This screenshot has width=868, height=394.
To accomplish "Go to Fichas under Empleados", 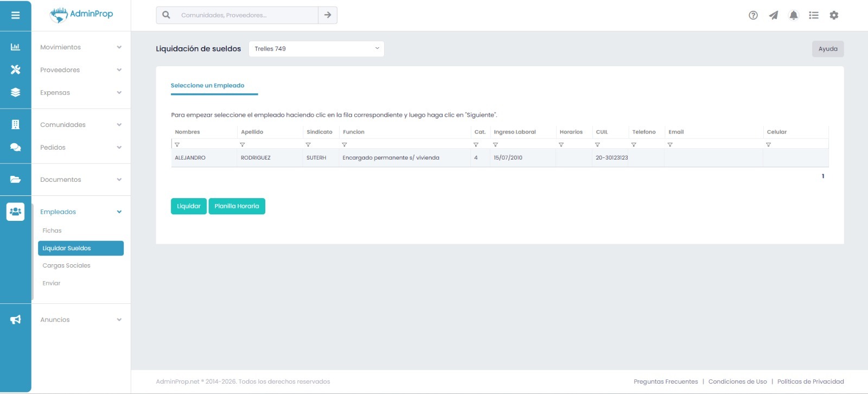I will 52,231.
